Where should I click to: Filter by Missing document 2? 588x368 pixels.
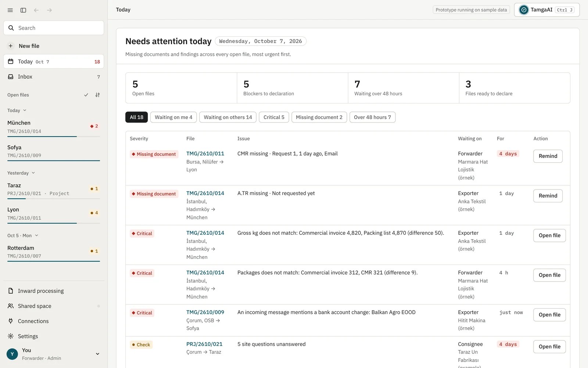pyautogui.click(x=319, y=117)
